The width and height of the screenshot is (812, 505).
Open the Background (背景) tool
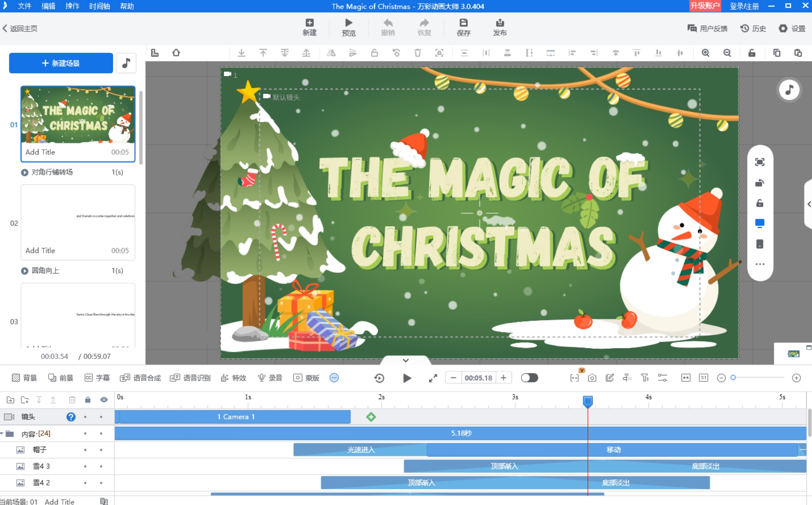click(x=24, y=378)
